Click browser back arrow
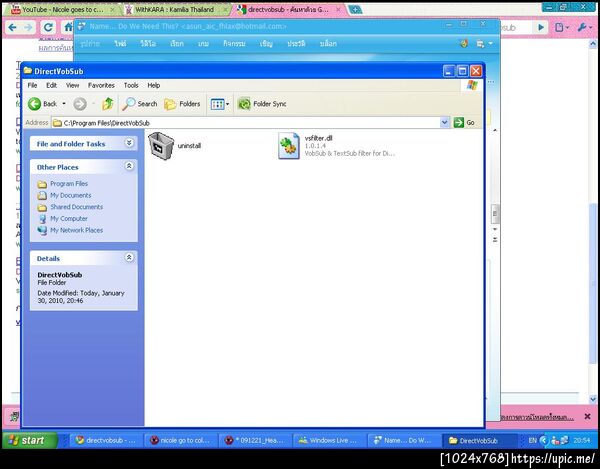This screenshot has height=469, width=600. pos(12,27)
